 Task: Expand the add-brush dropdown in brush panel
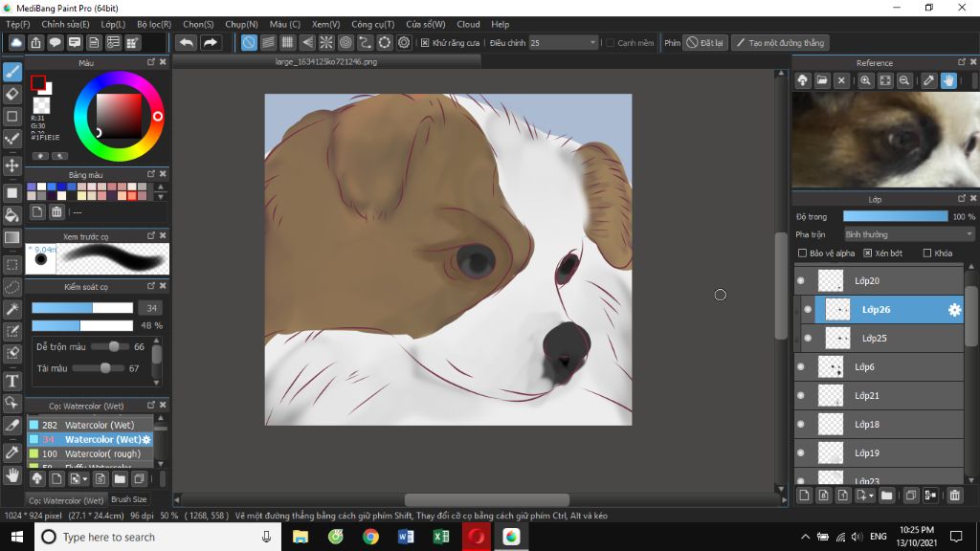(86, 478)
